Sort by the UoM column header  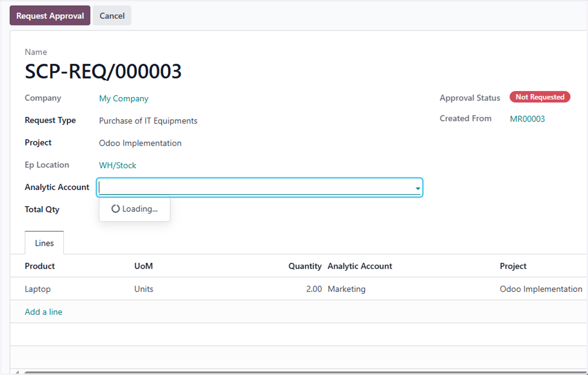pyautogui.click(x=144, y=266)
